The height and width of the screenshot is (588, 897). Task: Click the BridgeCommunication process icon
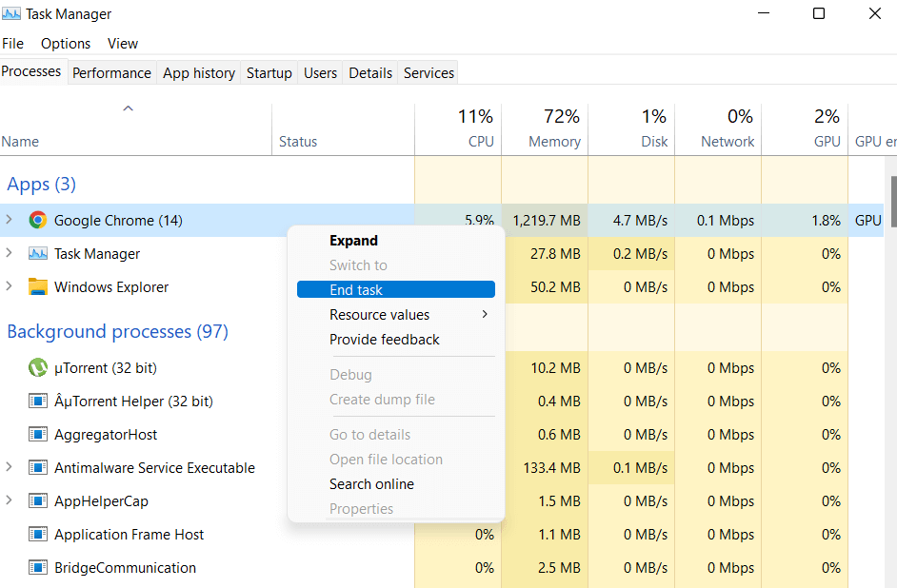[38, 567]
